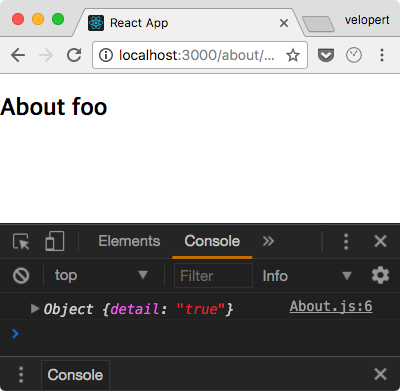Screen dimensions: 400x391
Task: View site info icon in address bar
Action: tap(106, 55)
